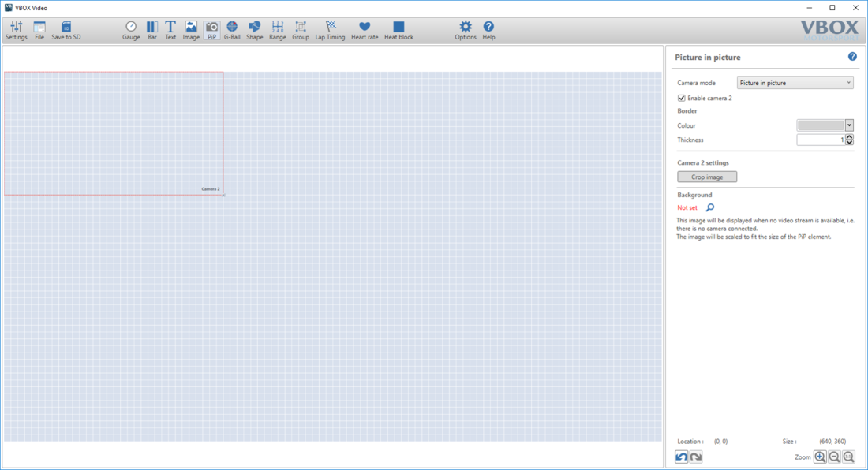This screenshot has height=470, width=868.
Task: Decrease border Thickness value
Action: (849, 143)
